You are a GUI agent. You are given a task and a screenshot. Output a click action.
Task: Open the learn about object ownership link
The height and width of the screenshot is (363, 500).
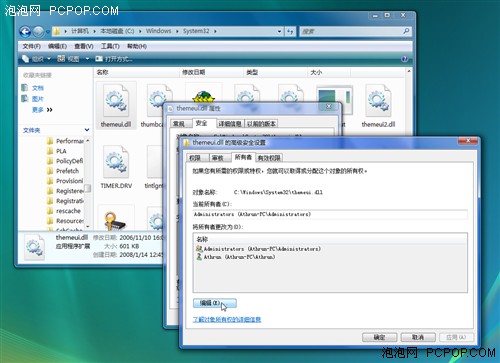tap(227, 320)
